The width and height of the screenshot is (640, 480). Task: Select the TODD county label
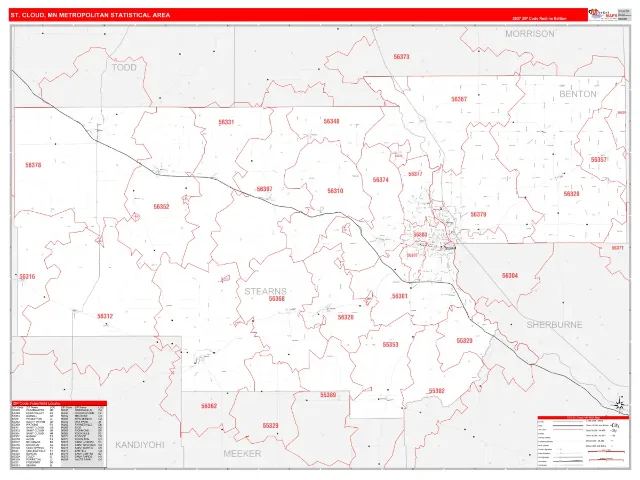click(124, 67)
